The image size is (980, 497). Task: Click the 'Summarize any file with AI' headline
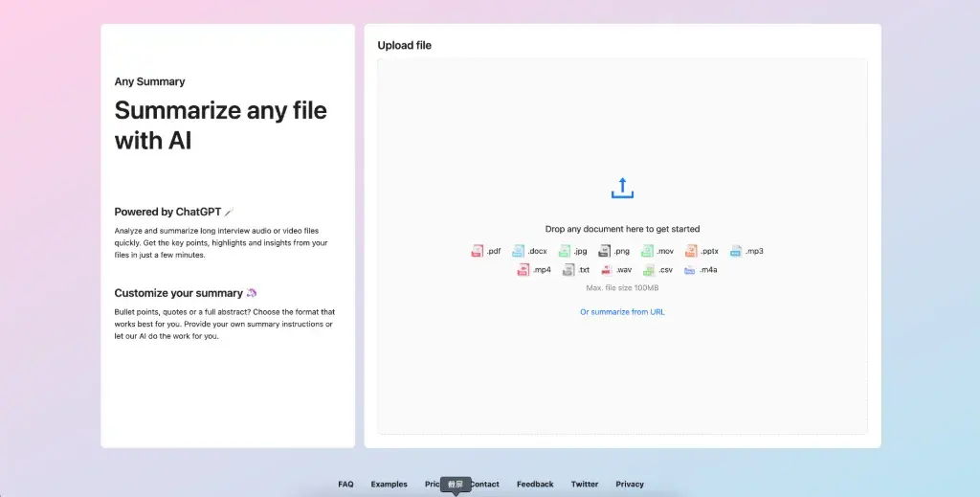[x=221, y=125]
